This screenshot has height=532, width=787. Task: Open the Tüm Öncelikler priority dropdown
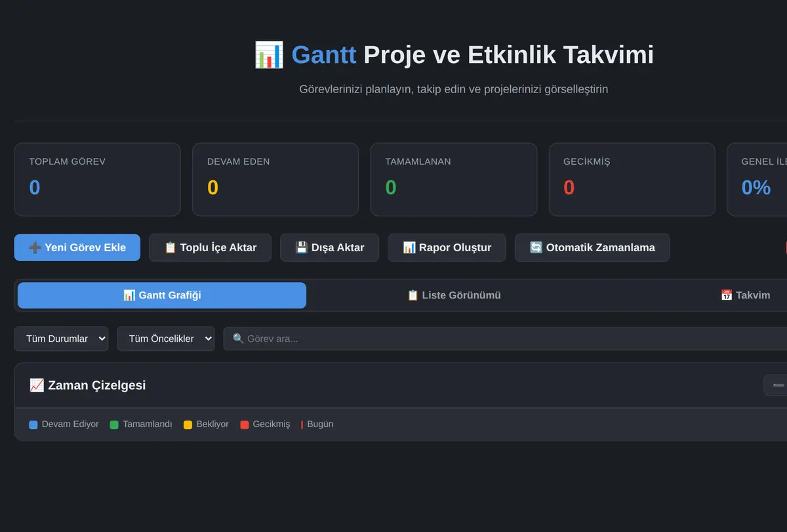coord(166,338)
